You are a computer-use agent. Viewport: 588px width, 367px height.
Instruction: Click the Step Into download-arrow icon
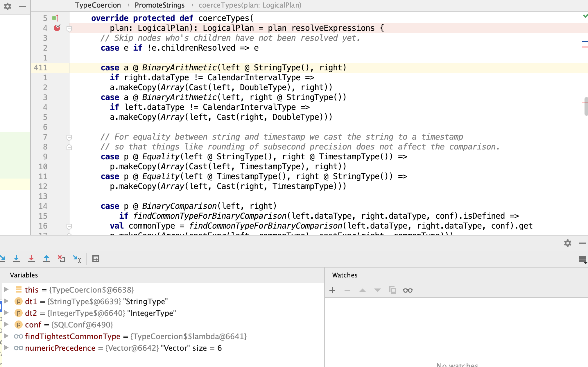click(x=16, y=259)
